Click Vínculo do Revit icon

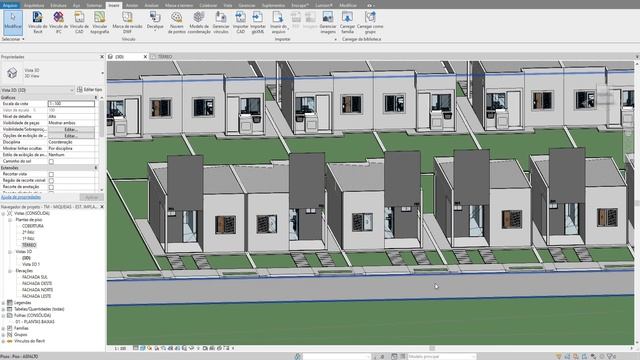click(38, 18)
